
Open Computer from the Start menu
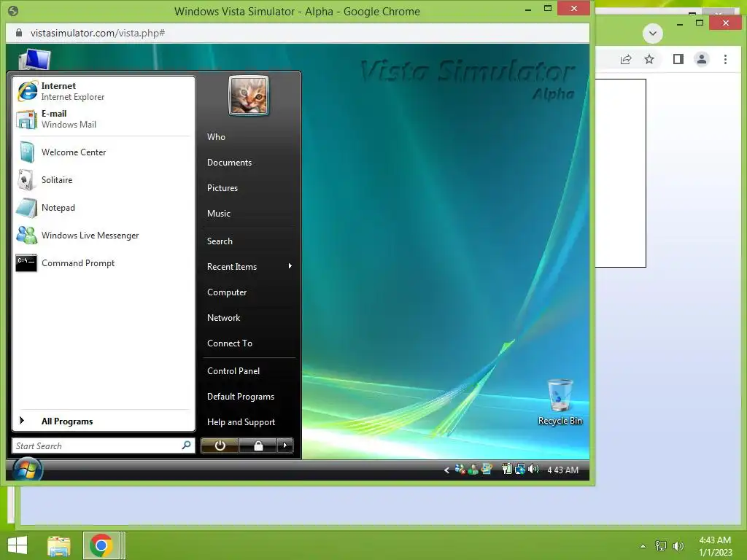227,292
